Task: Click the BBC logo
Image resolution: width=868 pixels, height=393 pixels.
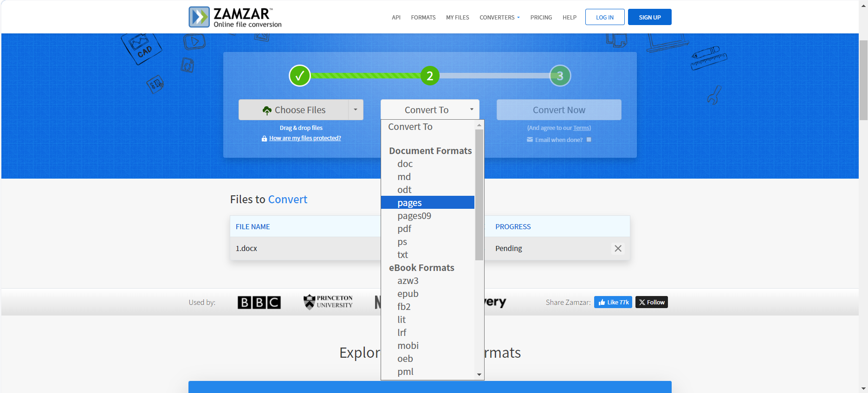Action: click(x=259, y=303)
